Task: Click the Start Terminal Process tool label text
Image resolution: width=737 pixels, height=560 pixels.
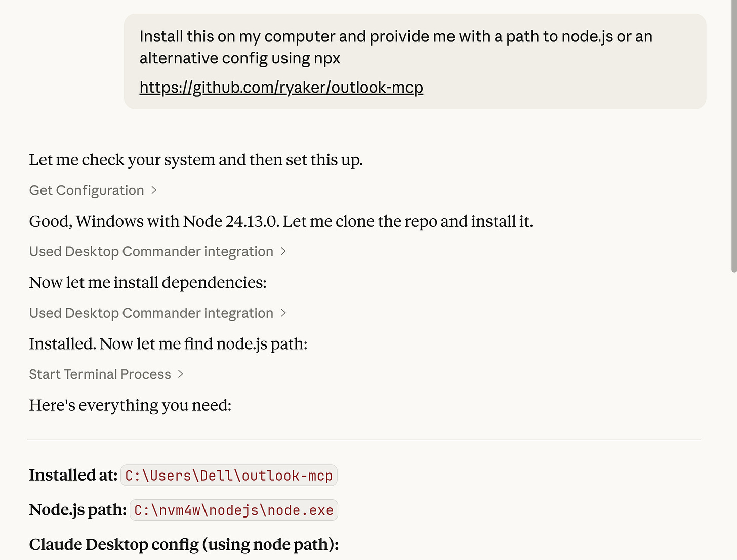Action: point(100,374)
